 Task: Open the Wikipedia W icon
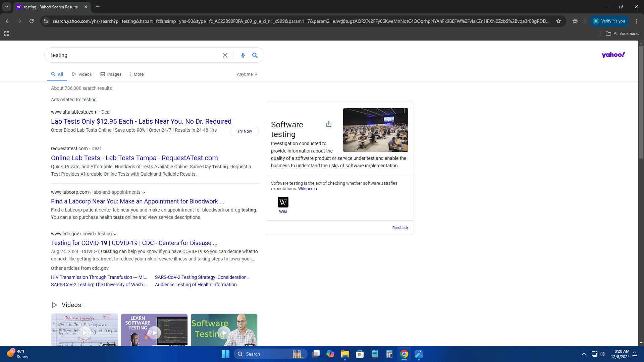point(283,202)
